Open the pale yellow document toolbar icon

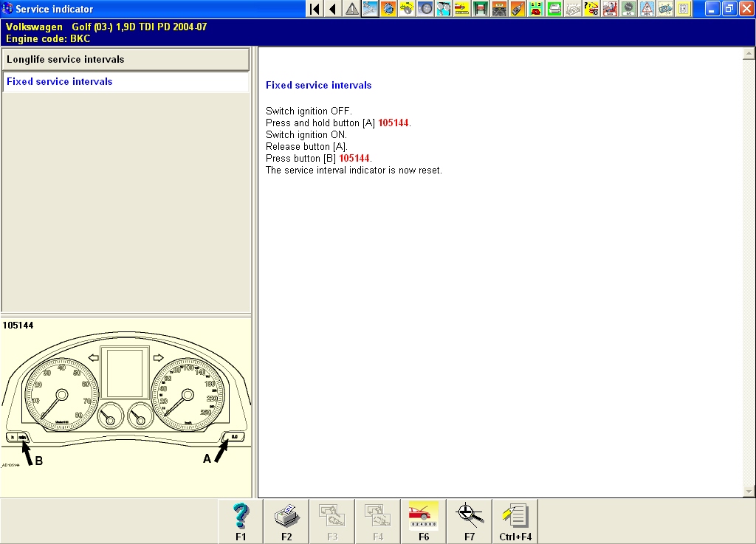coord(683,9)
